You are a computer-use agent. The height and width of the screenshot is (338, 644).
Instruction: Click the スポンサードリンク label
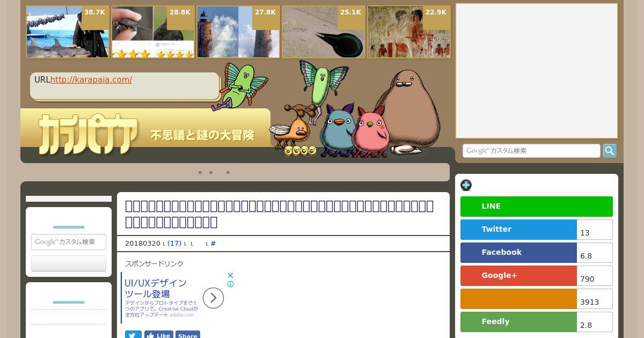(155, 264)
